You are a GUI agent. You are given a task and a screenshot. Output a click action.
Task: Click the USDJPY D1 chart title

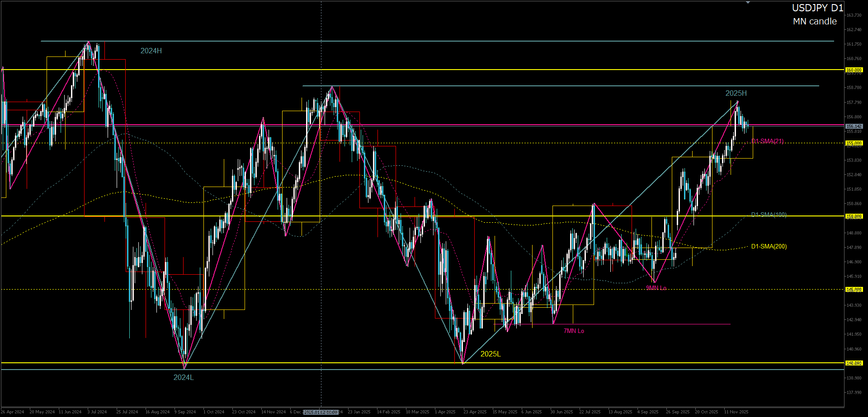tap(817, 8)
